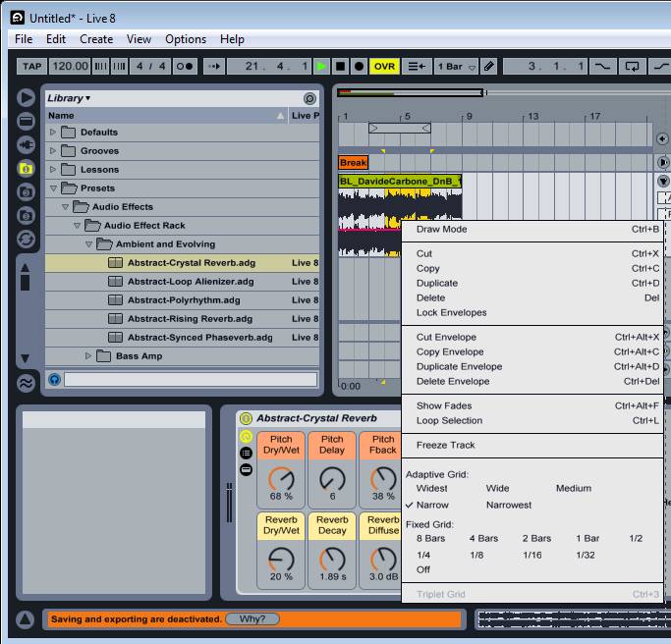Viewport: 671px width, 644px height.
Task: Select the Widest adaptive grid option
Action: [432, 488]
